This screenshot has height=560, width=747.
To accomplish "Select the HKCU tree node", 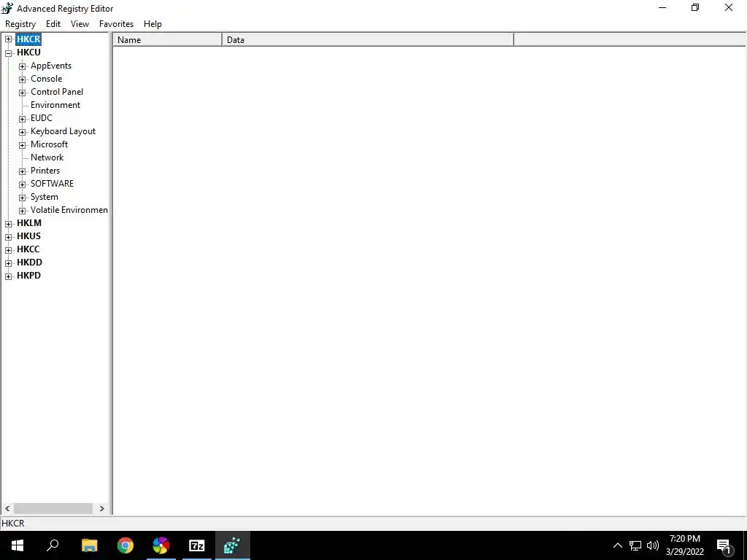I will pos(28,52).
